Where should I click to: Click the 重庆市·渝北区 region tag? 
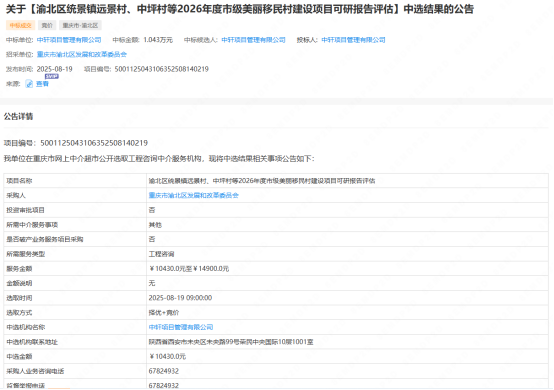click(80, 25)
